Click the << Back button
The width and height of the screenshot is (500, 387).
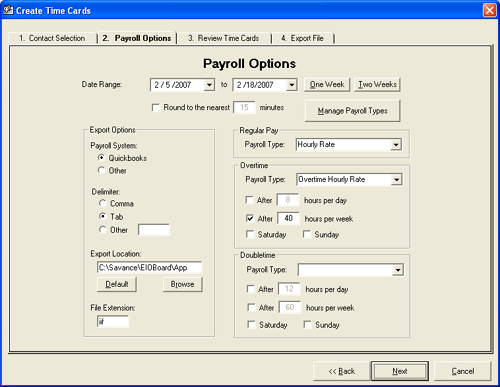click(341, 371)
